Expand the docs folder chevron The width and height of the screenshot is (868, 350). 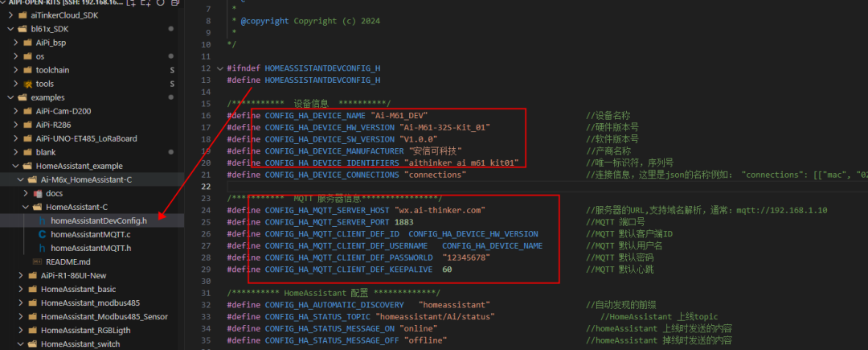tap(26, 193)
